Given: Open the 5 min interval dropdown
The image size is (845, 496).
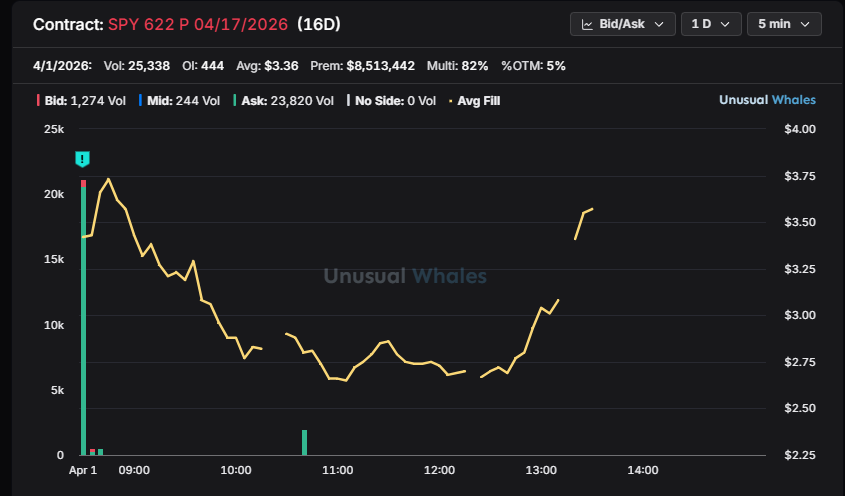Looking at the screenshot, I should click(x=784, y=24).
